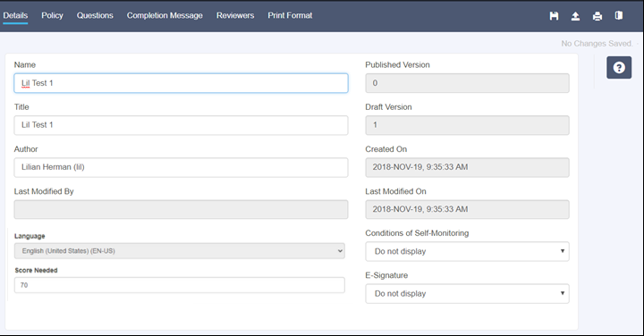This screenshot has width=644, height=336.
Task: Go to the Completion Message tab
Action: 165,15
